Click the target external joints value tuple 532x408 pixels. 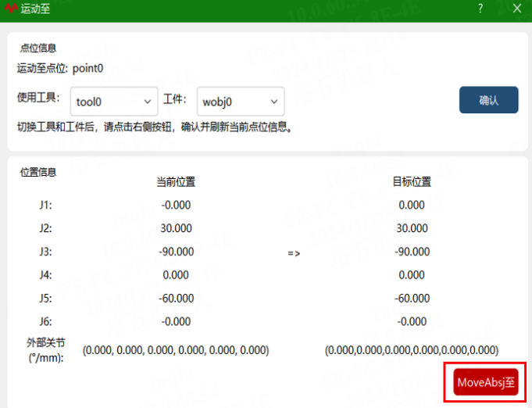point(412,350)
